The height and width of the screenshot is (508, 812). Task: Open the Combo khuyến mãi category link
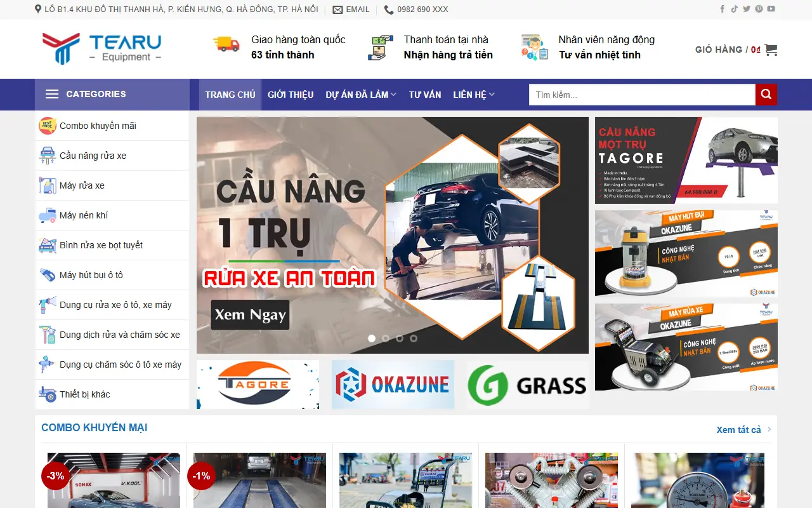tap(98, 126)
